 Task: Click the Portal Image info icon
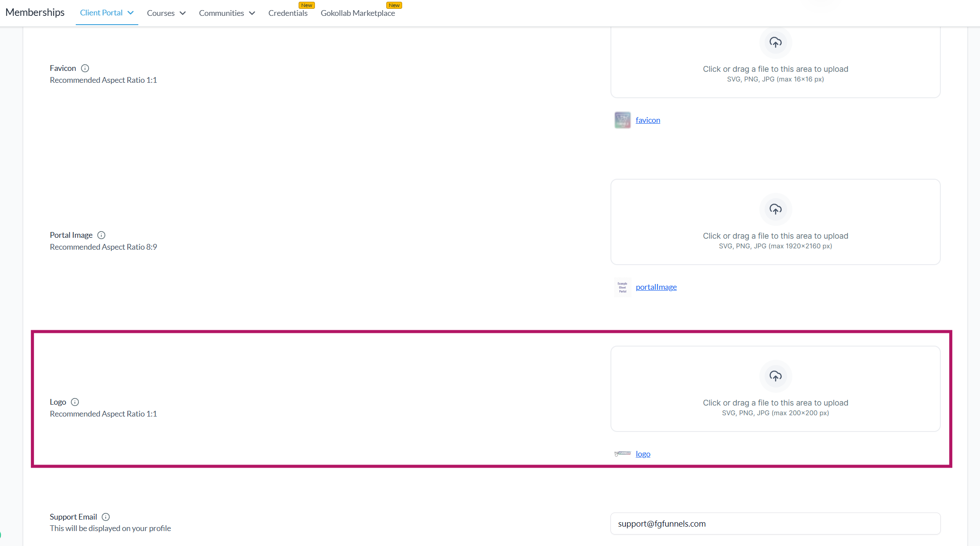coord(101,235)
